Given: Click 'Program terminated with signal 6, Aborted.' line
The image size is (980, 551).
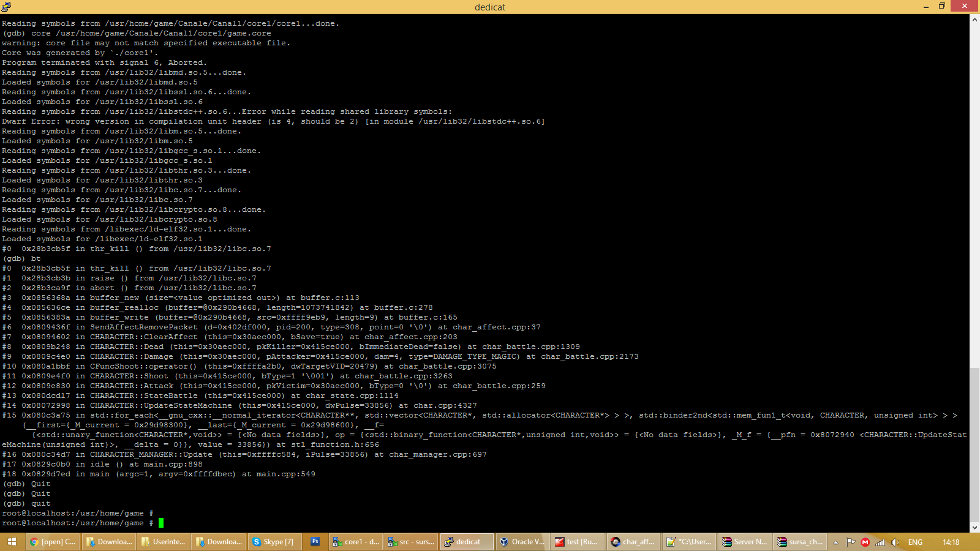Looking at the screenshot, I should pos(104,62).
